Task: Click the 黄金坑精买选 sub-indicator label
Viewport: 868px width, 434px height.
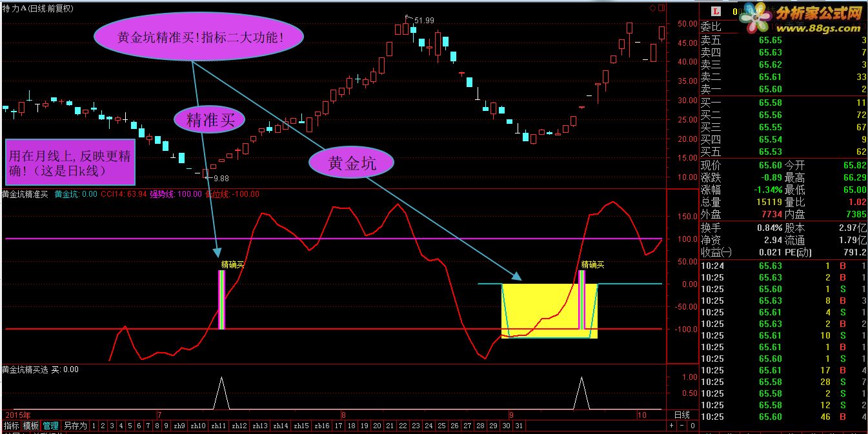Action: coord(25,370)
